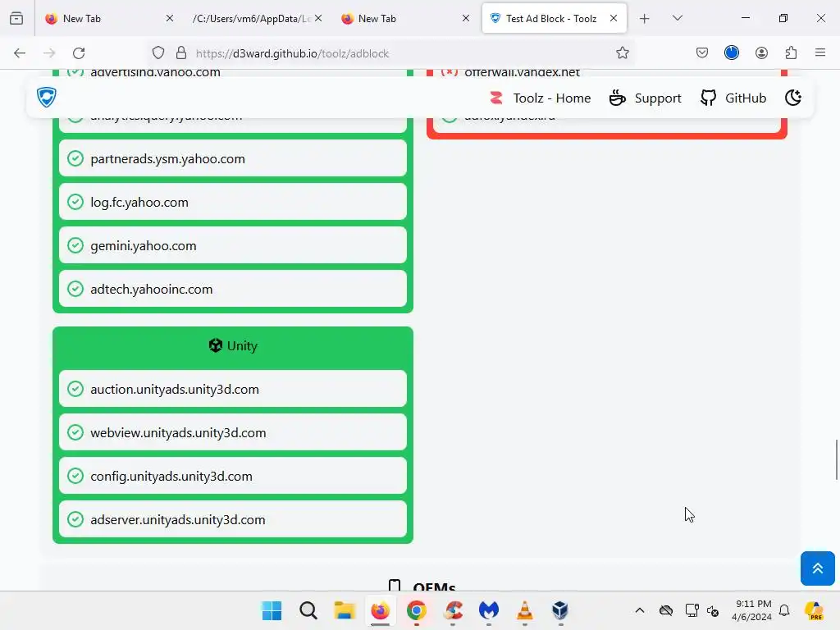The height and width of the screenshot is (630, 840).
Task: Click check icon beside gemini.yahoo.com
Action: coord(75,245)
